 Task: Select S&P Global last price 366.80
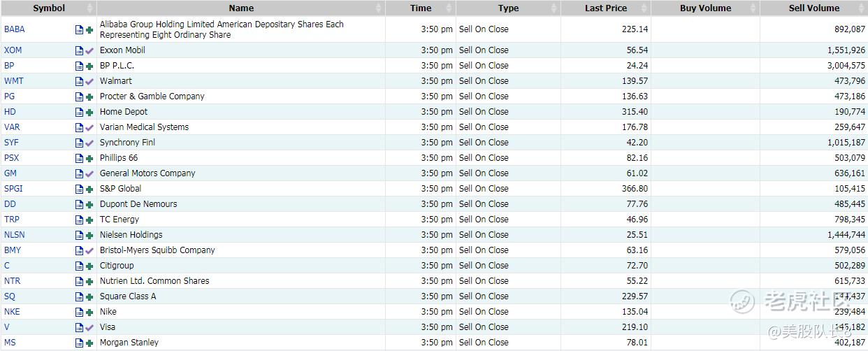click(635, 189)
